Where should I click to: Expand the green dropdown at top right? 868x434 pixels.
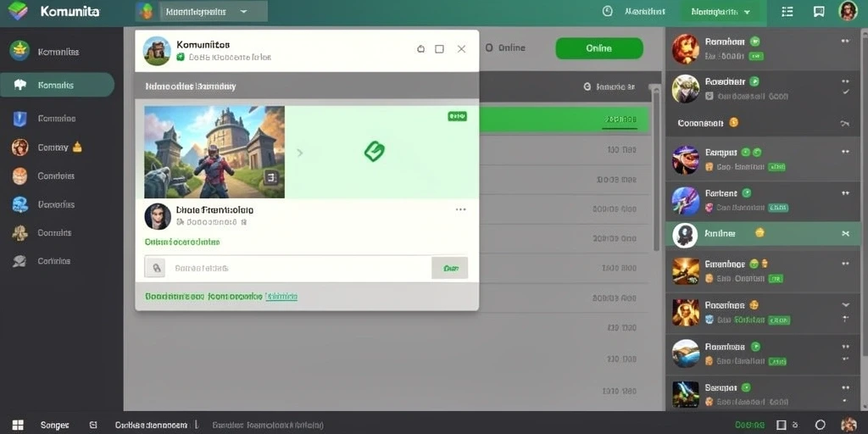pyautogui.click(x=722, y=12)
